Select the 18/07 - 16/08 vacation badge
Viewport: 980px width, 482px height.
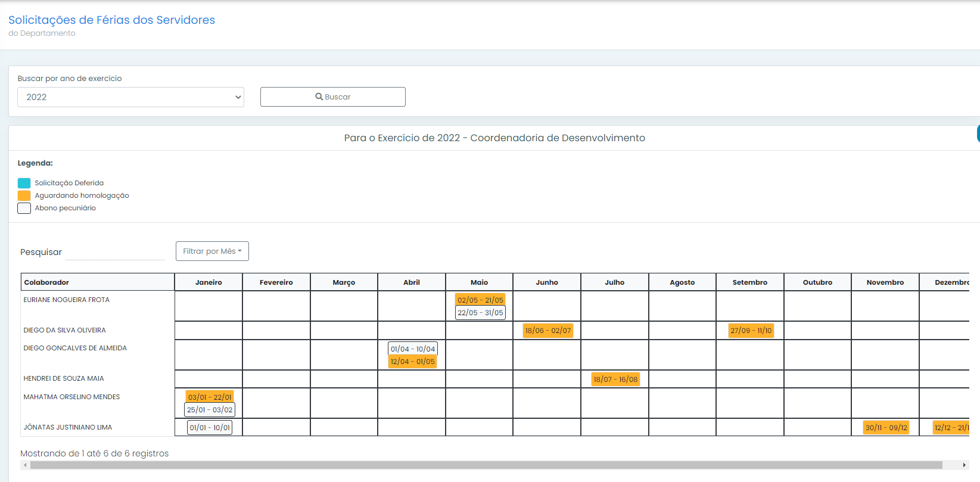pyautogui.click(x=615, y=379)
